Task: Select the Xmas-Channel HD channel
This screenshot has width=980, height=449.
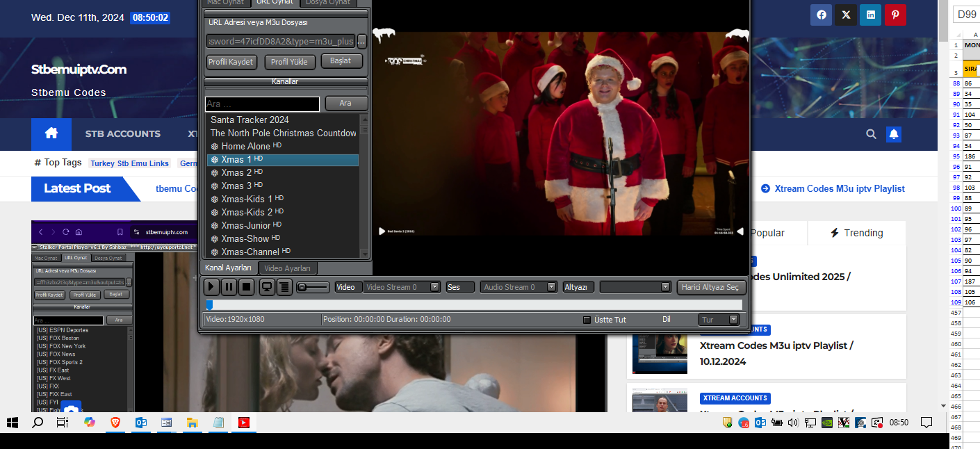Action: 282,252
